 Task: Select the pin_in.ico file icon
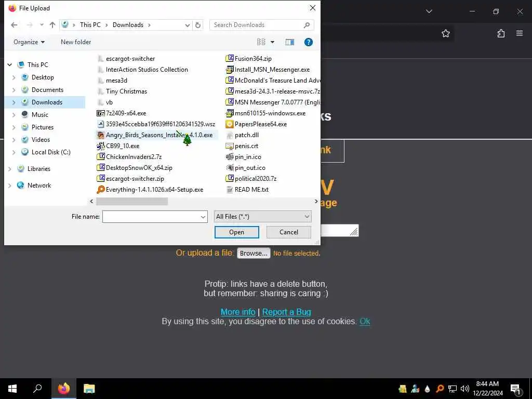click(x=230, y=157)
